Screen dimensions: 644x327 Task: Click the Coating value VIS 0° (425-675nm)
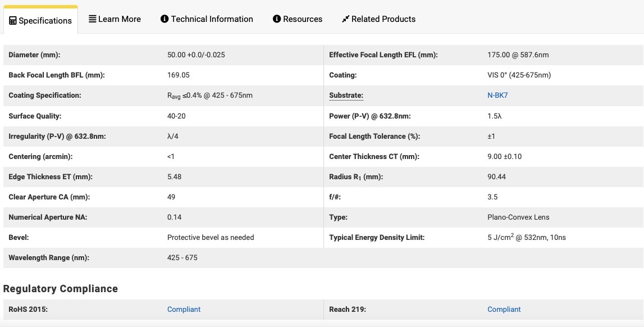tap(519, 75)
